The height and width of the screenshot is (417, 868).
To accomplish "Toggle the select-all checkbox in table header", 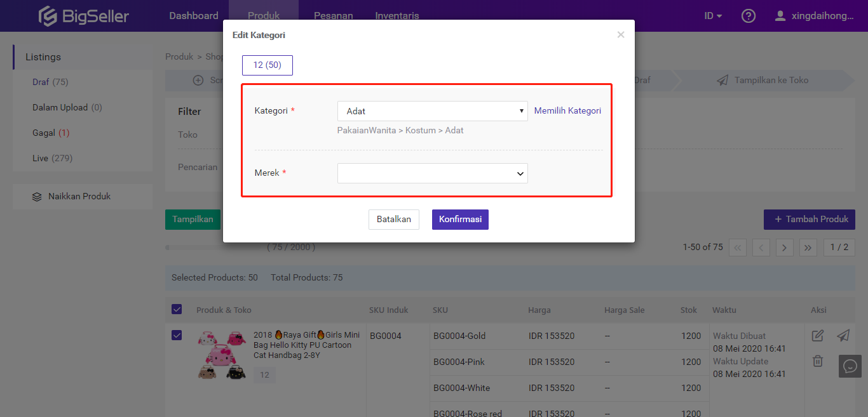I will pyautogui.click(x=177, y=310).
